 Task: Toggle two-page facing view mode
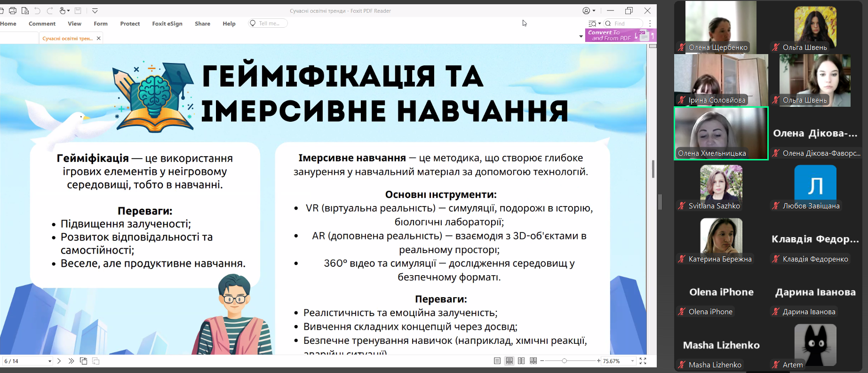521,361
